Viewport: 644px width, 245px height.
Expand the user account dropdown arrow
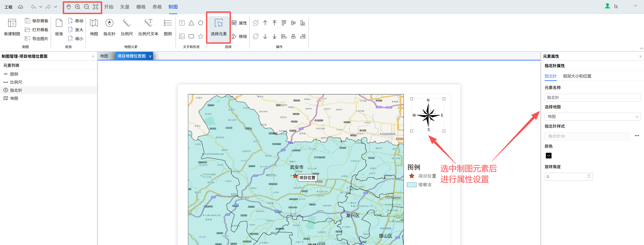click(635, 6)
